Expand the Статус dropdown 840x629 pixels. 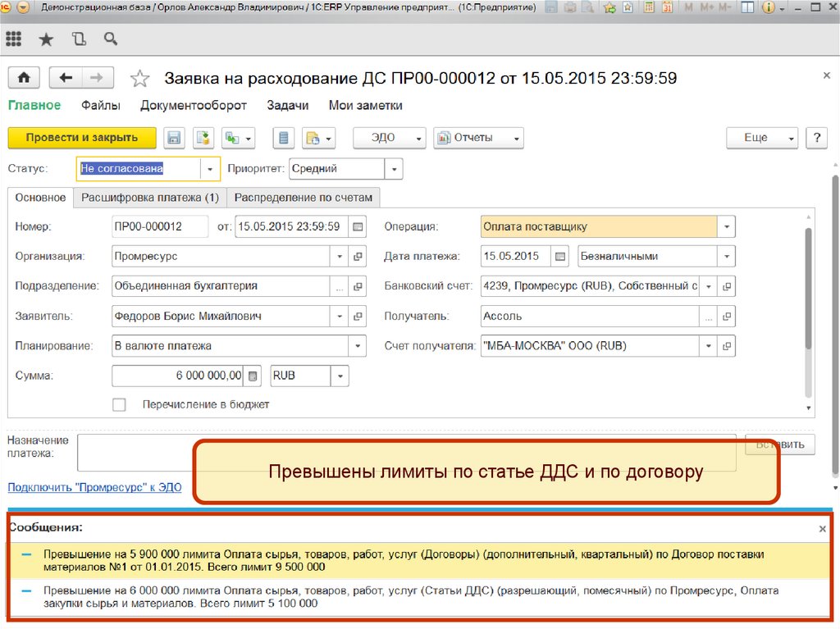(x=210, y=169)
